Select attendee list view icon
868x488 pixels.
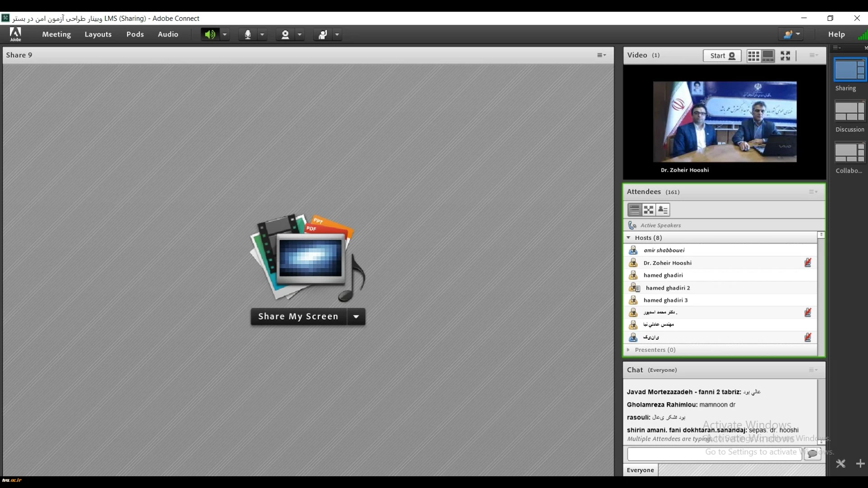click(x=634, y=210)
